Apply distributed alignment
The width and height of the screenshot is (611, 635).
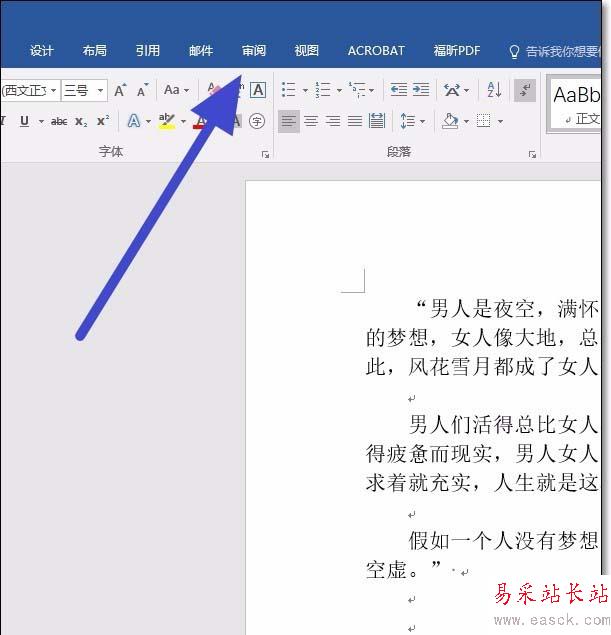coord(377,121)
